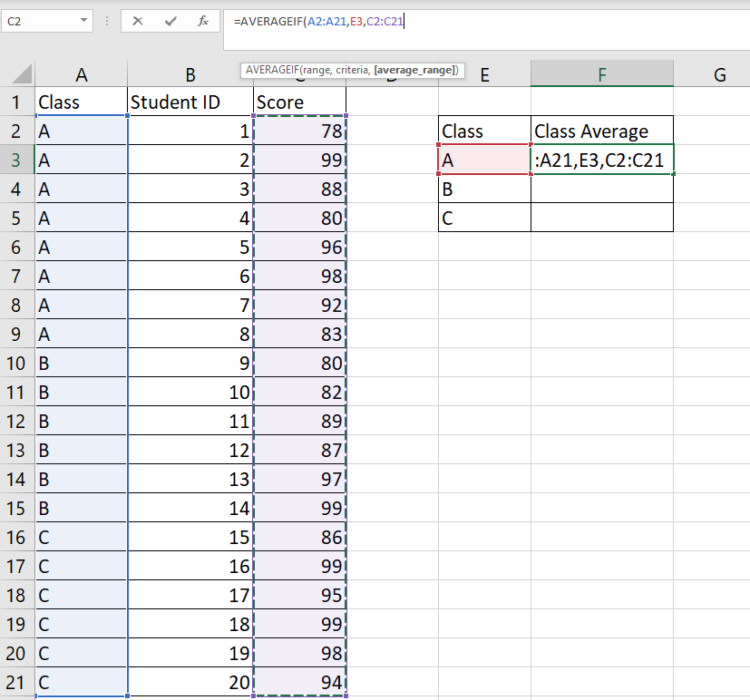Open the Insert Function (fx) dialog
750x700 pixels.
(203, 20)
